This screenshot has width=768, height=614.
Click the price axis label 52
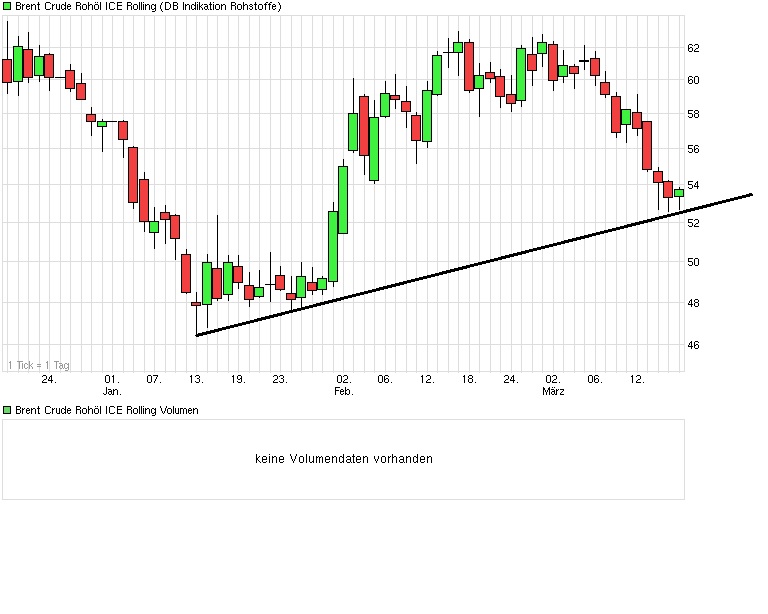pyautogui.click(x=693, y=223)
